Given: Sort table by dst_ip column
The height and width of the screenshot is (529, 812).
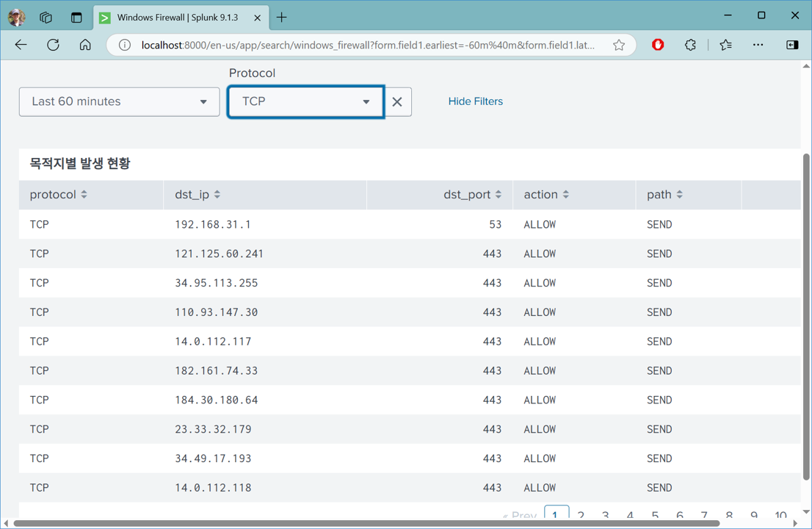Looking at the screenshot, I should (x=197, y=195).
